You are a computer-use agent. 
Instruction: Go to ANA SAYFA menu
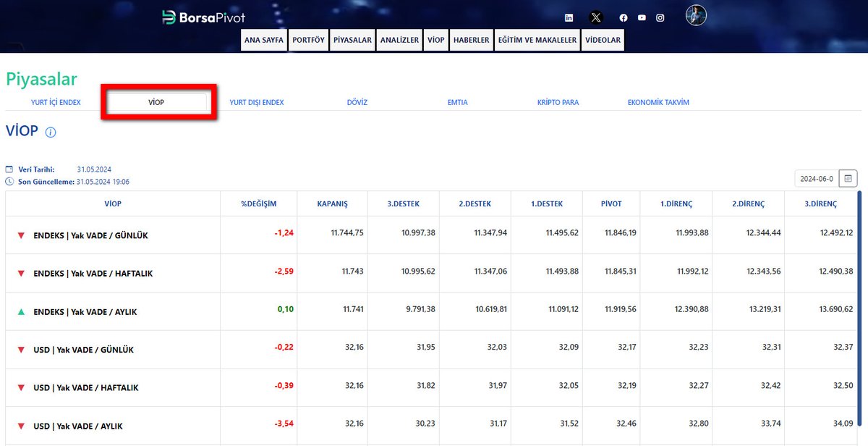tap(264, 41)
